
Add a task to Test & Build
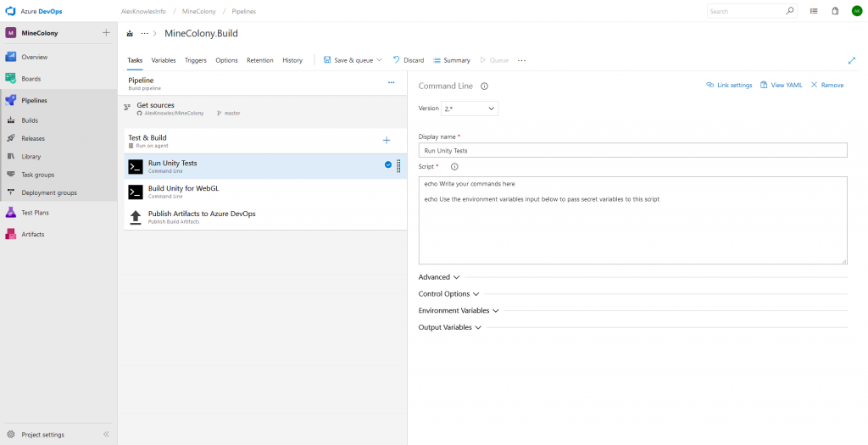[x=387, y=140]
